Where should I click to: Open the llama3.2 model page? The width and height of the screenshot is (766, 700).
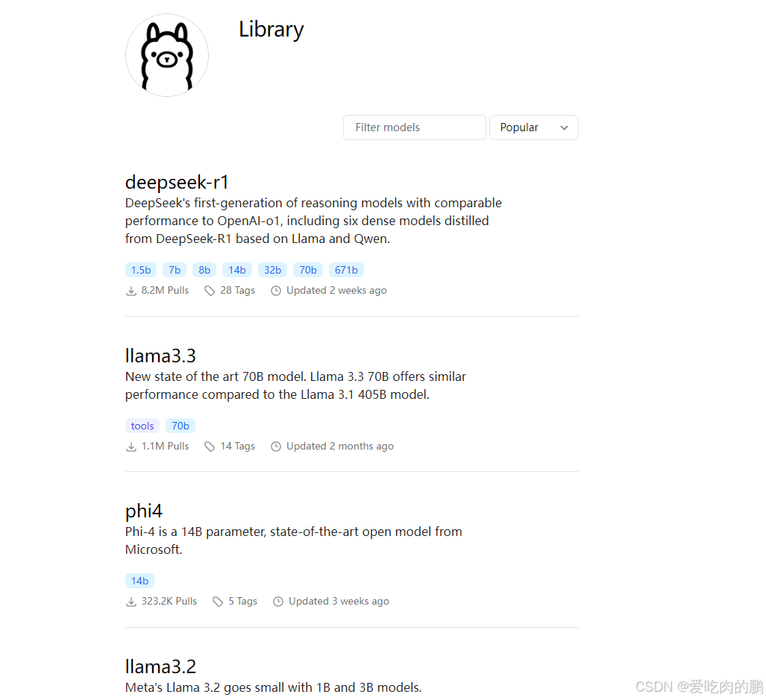click(x=160, y=666)
